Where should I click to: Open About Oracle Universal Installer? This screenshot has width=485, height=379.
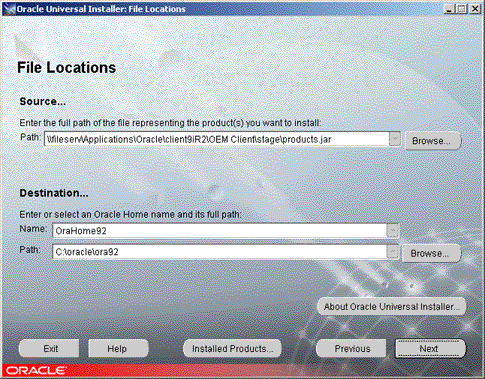(x=391, y=306)
